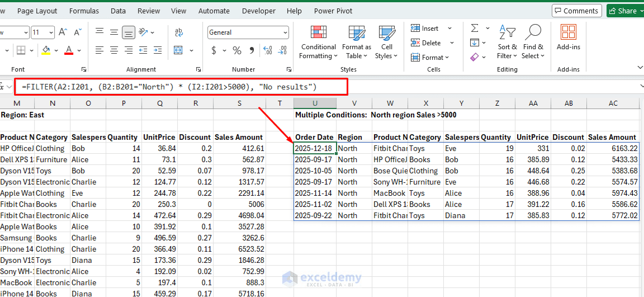Click the Borders grid icon
The image size is (644, 297).
click(21, 50)
